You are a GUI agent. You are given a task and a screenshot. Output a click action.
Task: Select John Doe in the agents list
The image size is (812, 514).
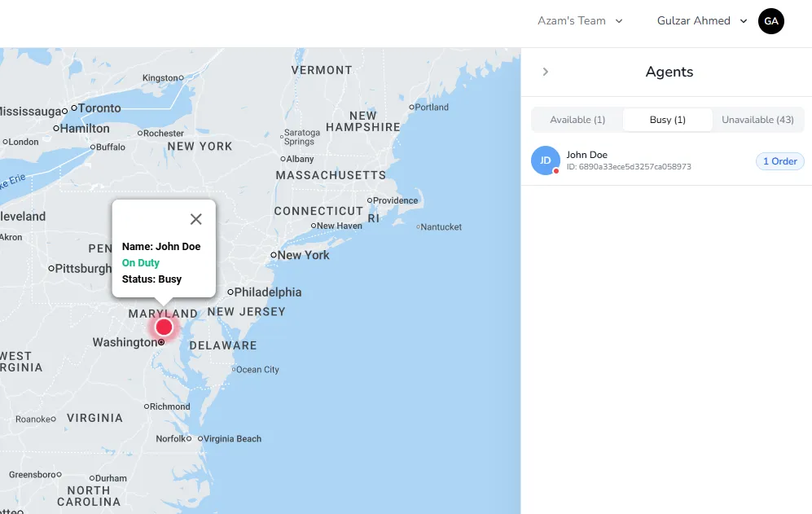[x=667, y=160]
